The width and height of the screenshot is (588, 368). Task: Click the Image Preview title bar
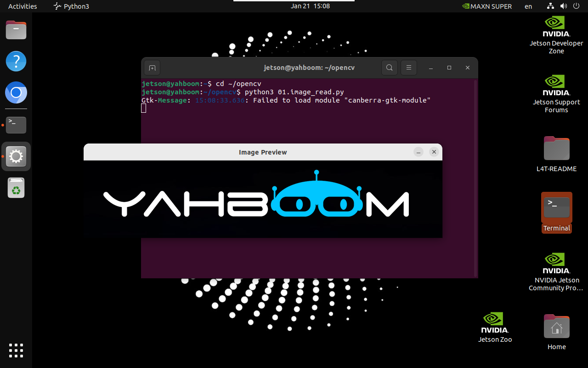point(263,152)
